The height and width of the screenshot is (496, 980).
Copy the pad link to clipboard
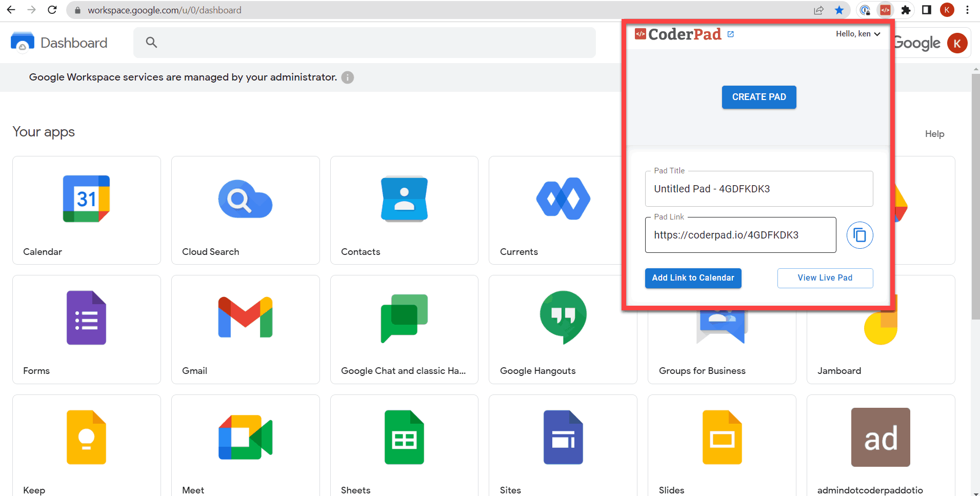859,235
